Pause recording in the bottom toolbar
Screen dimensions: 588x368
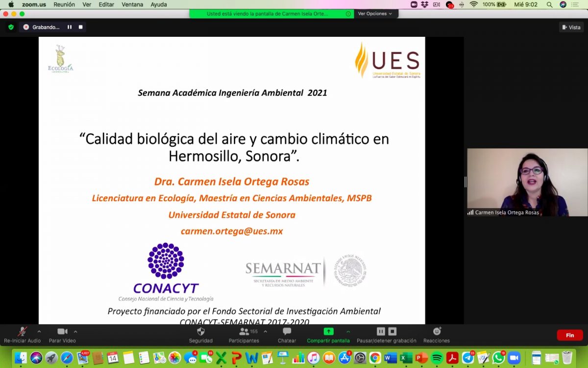381,332
